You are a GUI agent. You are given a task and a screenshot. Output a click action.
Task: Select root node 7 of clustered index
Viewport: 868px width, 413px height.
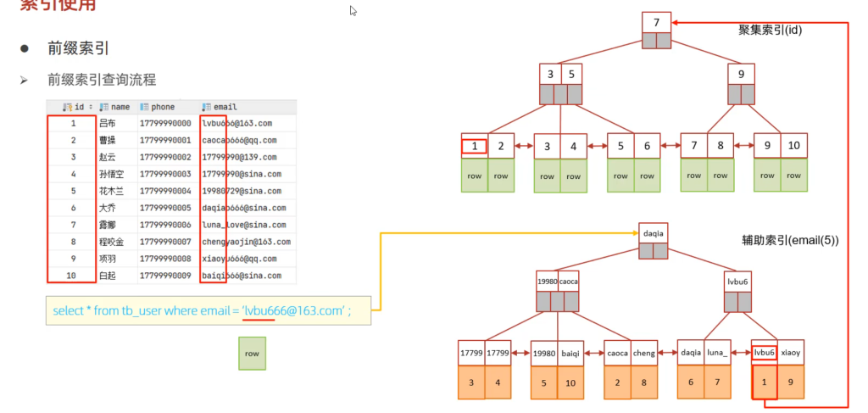point(656,22)
